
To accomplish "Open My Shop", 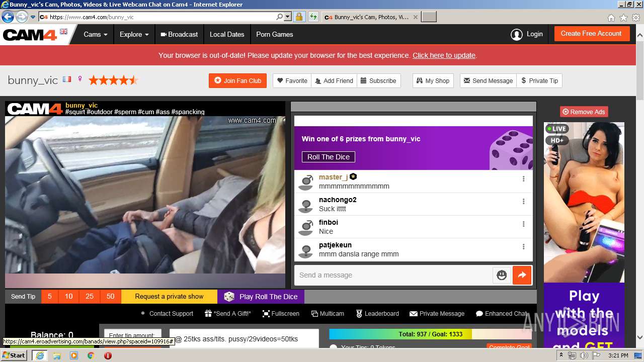I will pos(433,80).
